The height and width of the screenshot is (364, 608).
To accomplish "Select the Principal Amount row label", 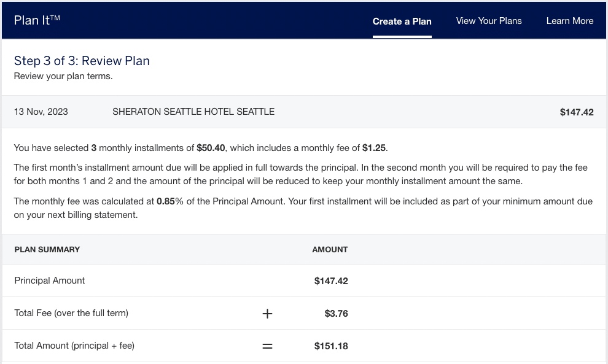I will 50,281.
